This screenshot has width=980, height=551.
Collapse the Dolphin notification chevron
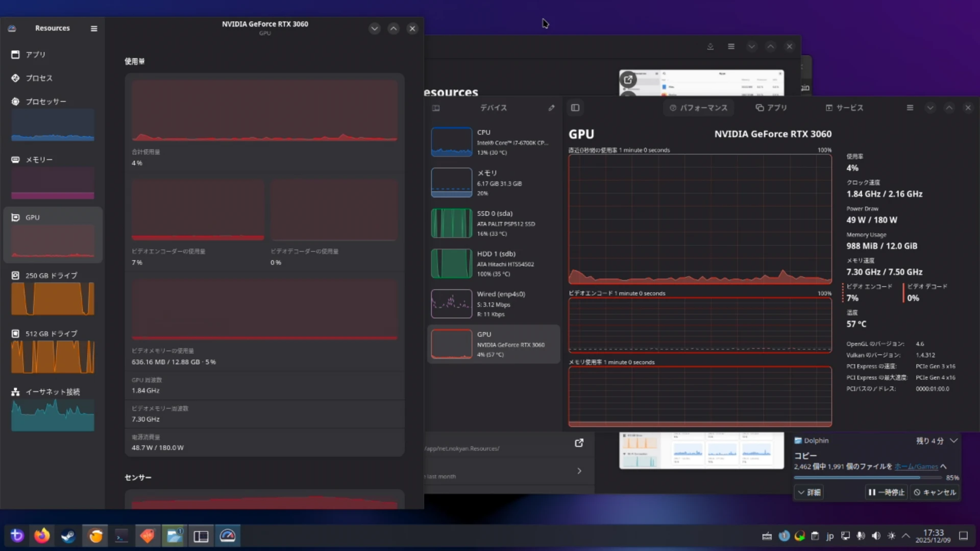tap(953, 440)
